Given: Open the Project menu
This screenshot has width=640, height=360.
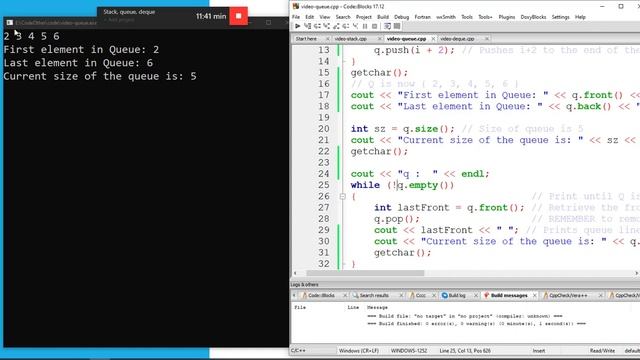Looking at the screenshot, I should point(364,17).
